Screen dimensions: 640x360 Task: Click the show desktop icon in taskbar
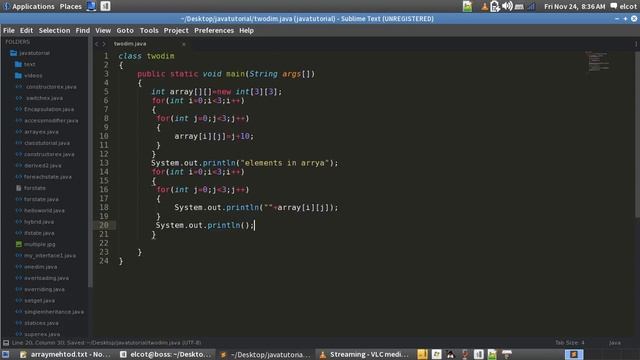[6, 354]
